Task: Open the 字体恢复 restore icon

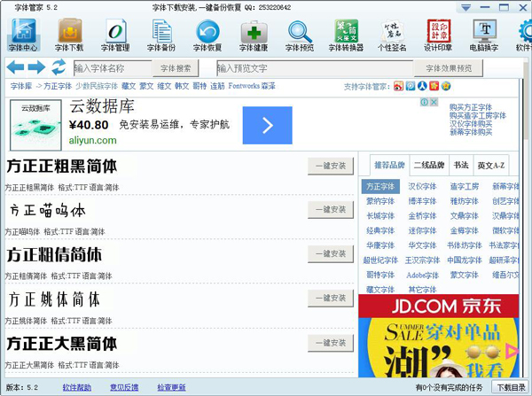Action: (207, 35)
